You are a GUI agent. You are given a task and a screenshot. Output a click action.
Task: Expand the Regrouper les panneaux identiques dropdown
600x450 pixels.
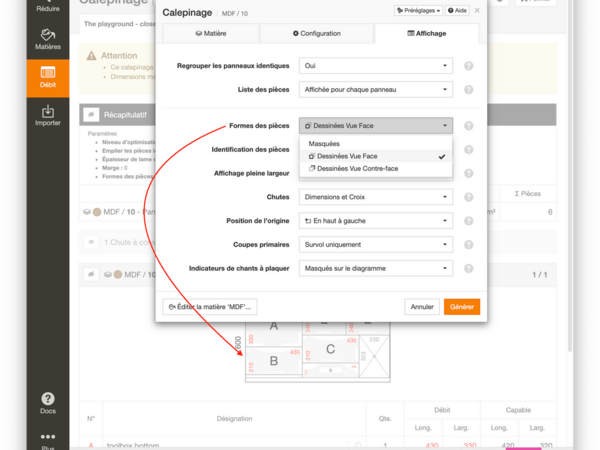(376, 66)
